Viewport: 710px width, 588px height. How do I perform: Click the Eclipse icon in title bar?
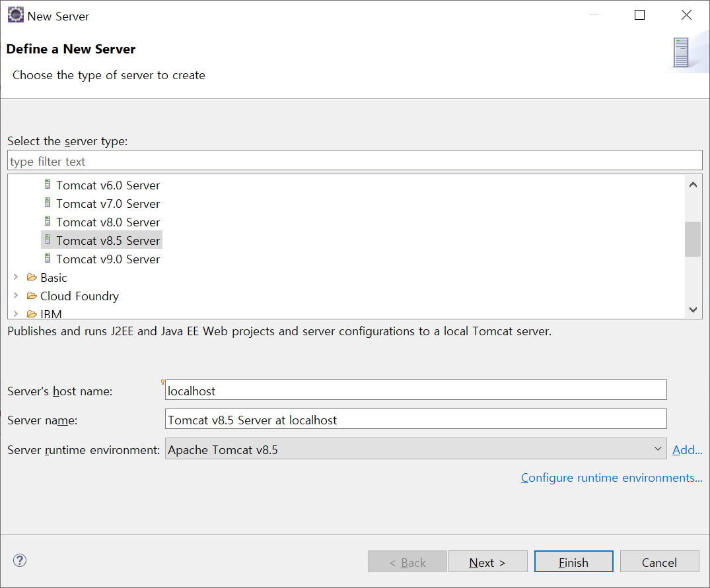pyautogui.click(x=15, y=15)
